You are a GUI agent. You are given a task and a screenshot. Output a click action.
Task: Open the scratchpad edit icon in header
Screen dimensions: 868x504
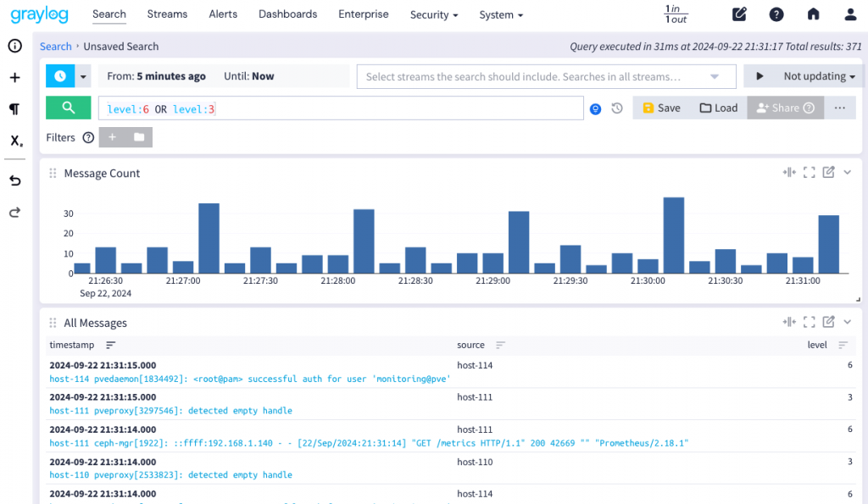[x=739, y=14]
